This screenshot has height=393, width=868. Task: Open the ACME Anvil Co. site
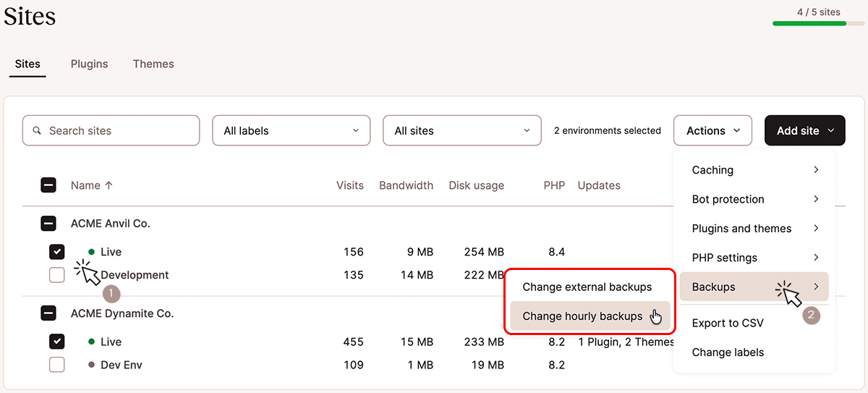pyautogui.click(x=111, y=224)
